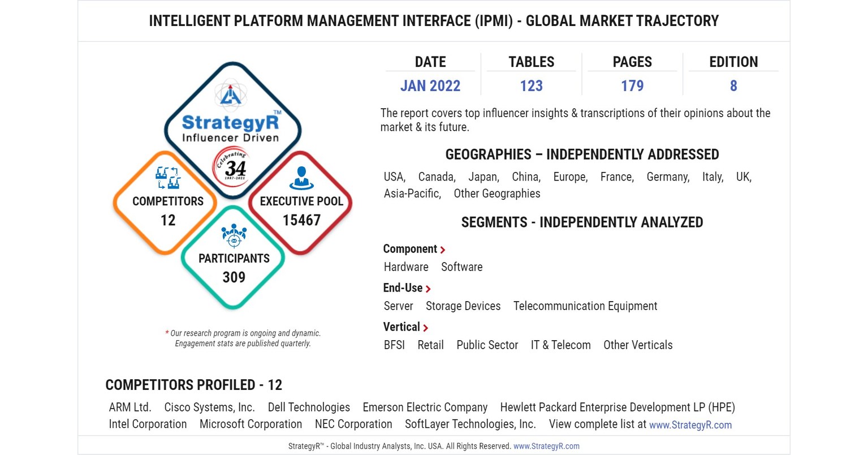Image resolution: width=868 pixels, height=455 pixels.
Task: Select Hewlett Packard Enterprise Development LP (HPE)
Action: coord(617,407)
